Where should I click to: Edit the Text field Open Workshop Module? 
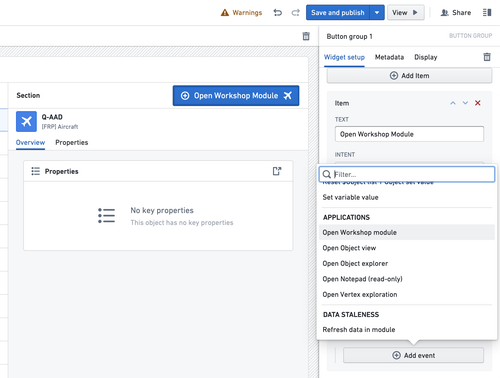tap(409, 134)
